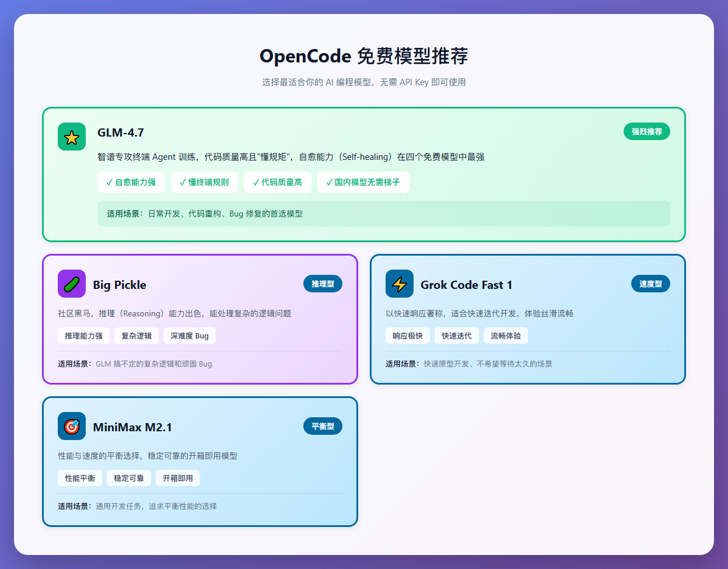
Task: Click the GLM-4.7 description about 智谱 Agent 训练
Action: tap(291, 157)
